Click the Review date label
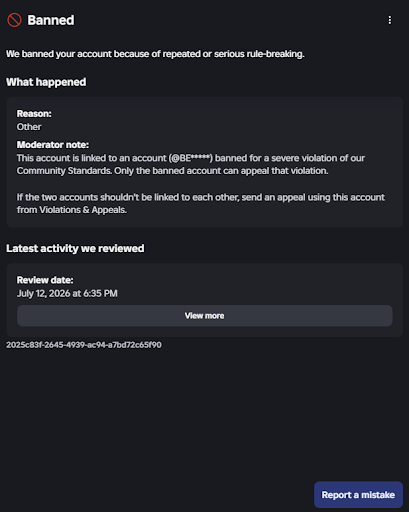The image size is (409, 512). (x=45, y=280)
